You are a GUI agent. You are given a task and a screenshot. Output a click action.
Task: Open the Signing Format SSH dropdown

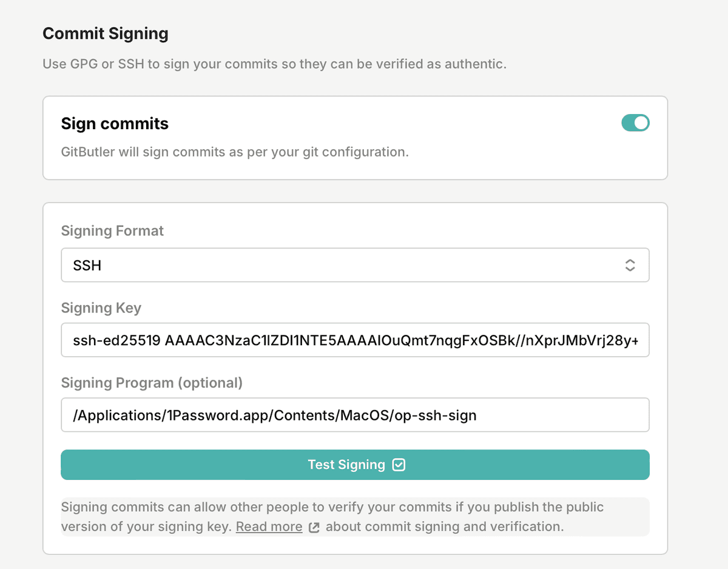355,265
